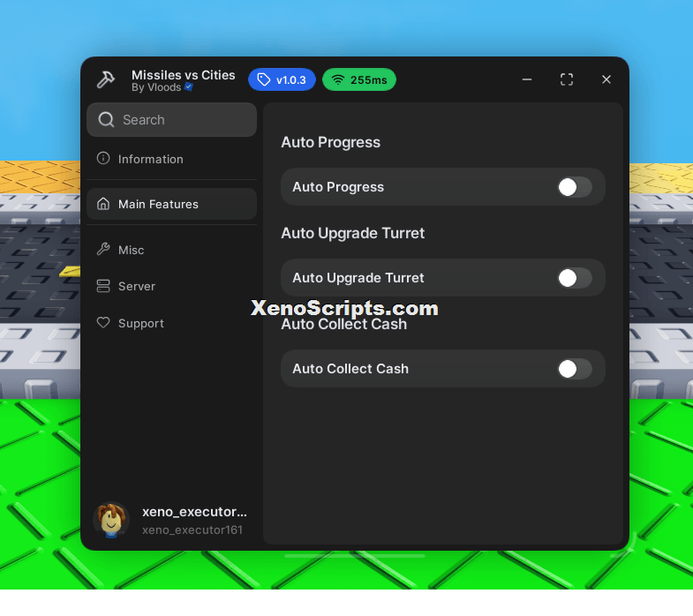Click the hammer logo icon in the title bar
Viewport: 693px width, 616px height.
pyautogui.click(x=106, y=79)
